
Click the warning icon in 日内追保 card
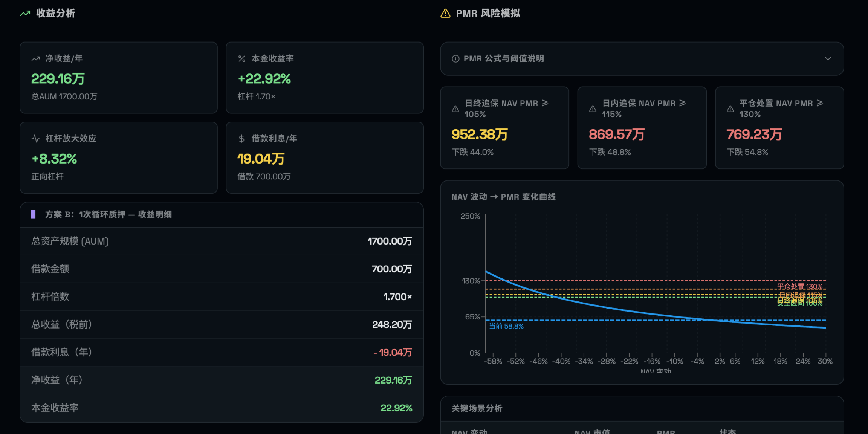point(593,109)
